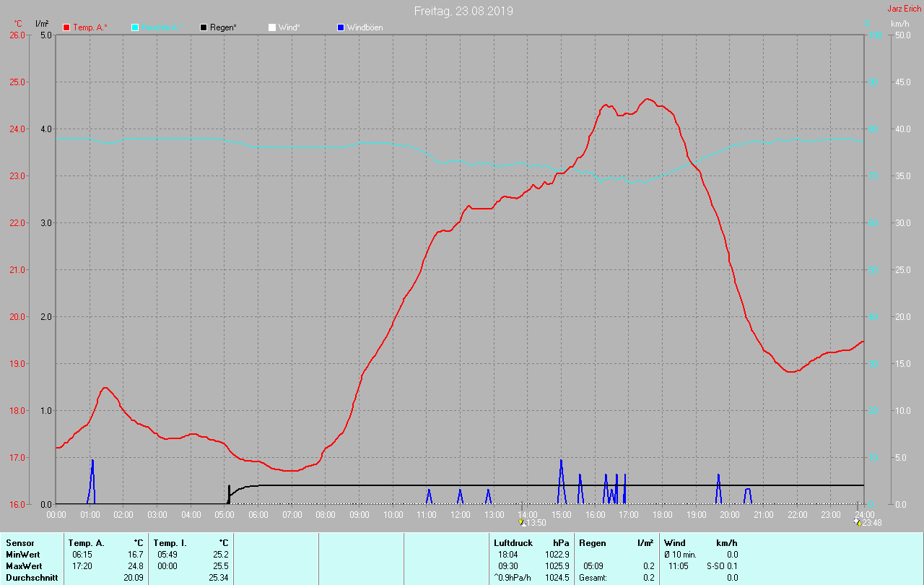Click the 06:00 label on time axis
Viewport: 924px width, 585px height.
(258, 514)
